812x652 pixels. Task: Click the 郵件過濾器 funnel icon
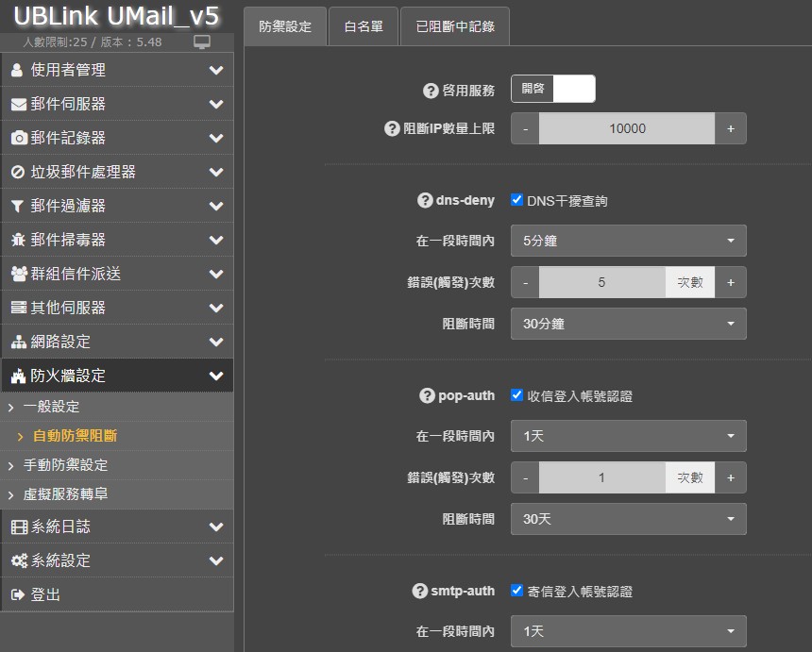click(x=17, y=206)
